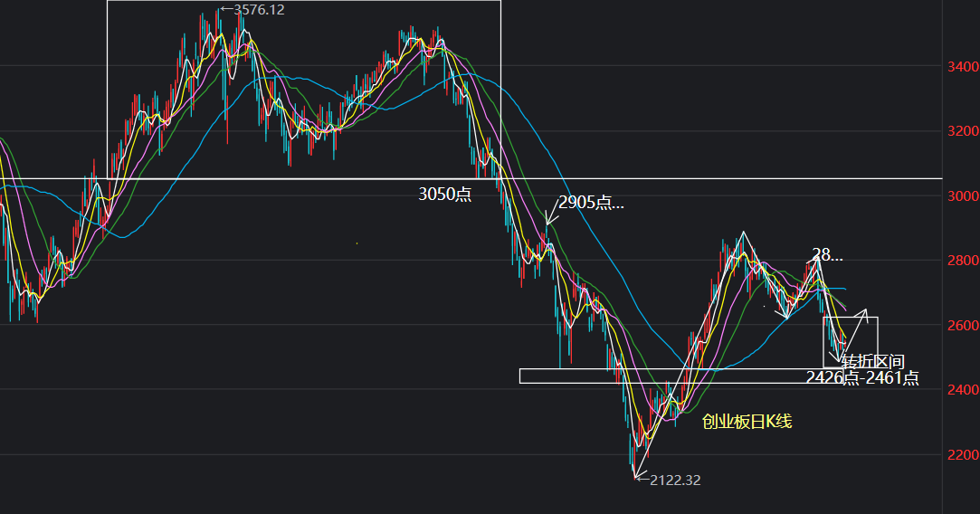The width and height of the screenshot is (980, 514).
Task: Click the 2800 price axis label
Action: [963, 260]
